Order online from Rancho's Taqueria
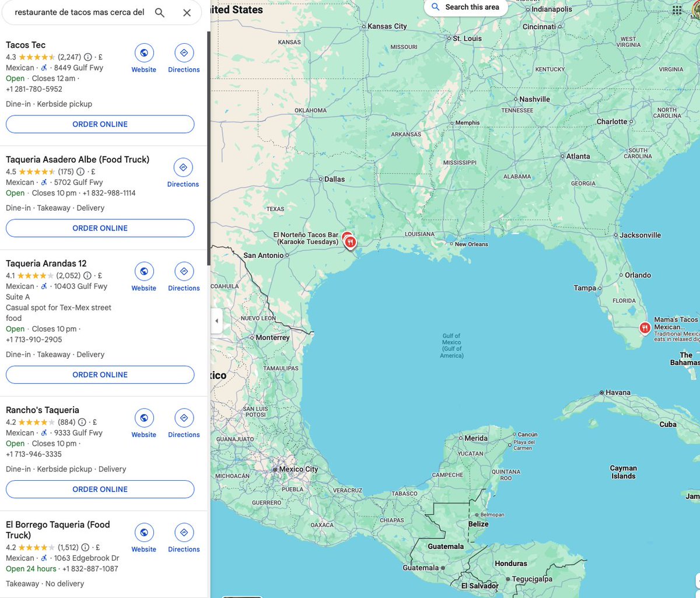The height and width of the screenshot is (598, 700). (x=100, y=489)
